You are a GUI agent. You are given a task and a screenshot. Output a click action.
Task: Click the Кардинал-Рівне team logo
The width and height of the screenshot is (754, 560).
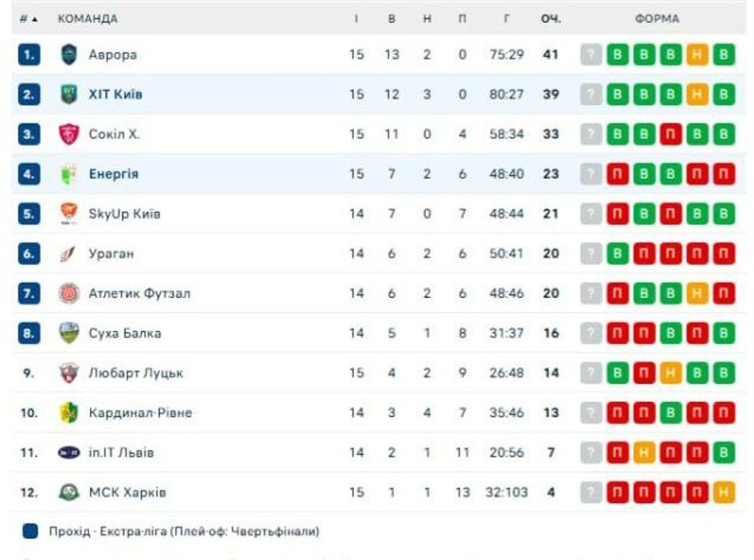click(x=69, y=412)
